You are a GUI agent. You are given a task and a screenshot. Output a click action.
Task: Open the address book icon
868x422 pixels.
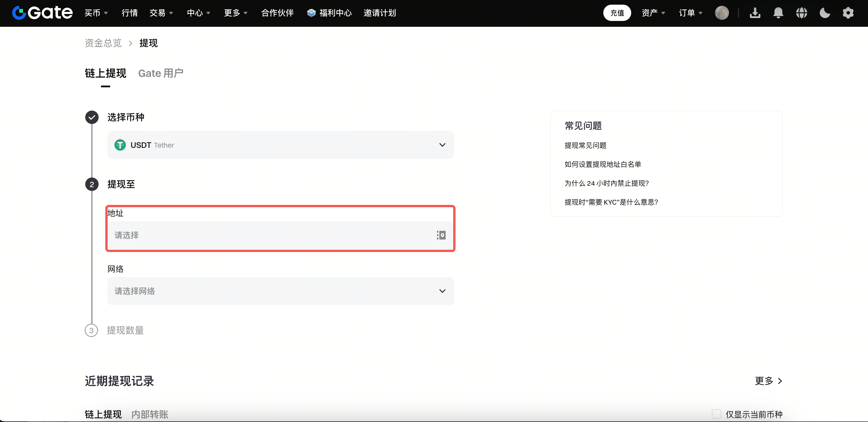coord(441,235)
